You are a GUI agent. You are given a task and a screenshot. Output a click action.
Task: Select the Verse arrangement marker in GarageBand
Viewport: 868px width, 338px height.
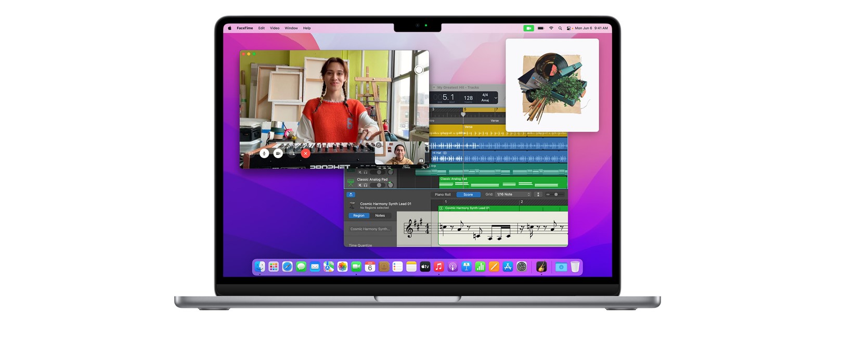click(495, 121)
